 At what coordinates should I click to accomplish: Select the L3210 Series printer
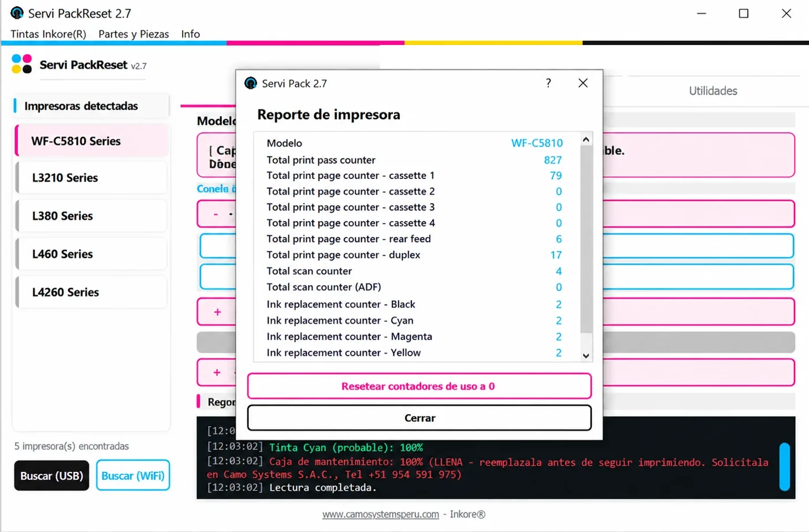click(x=92, y=178)
